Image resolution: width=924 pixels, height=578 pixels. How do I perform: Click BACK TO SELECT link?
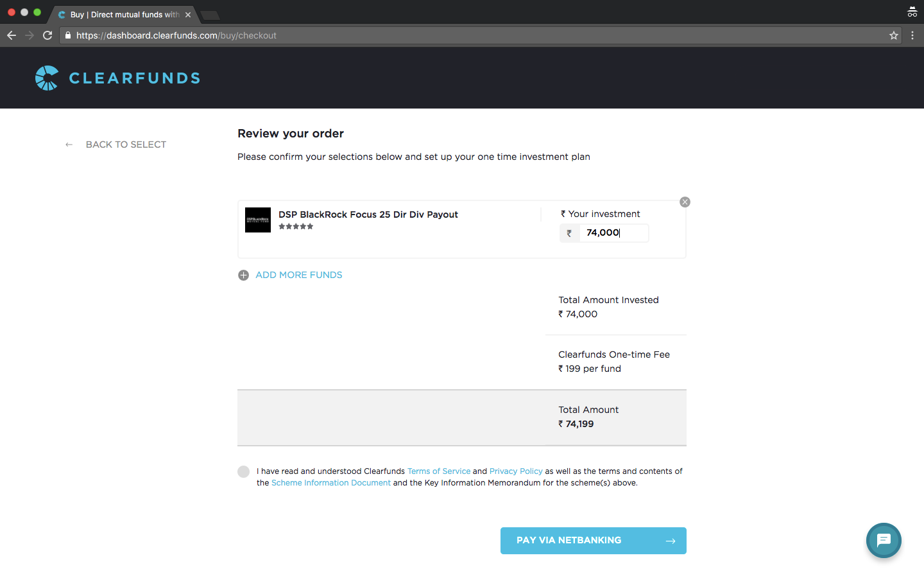click(x=126, y=144)
